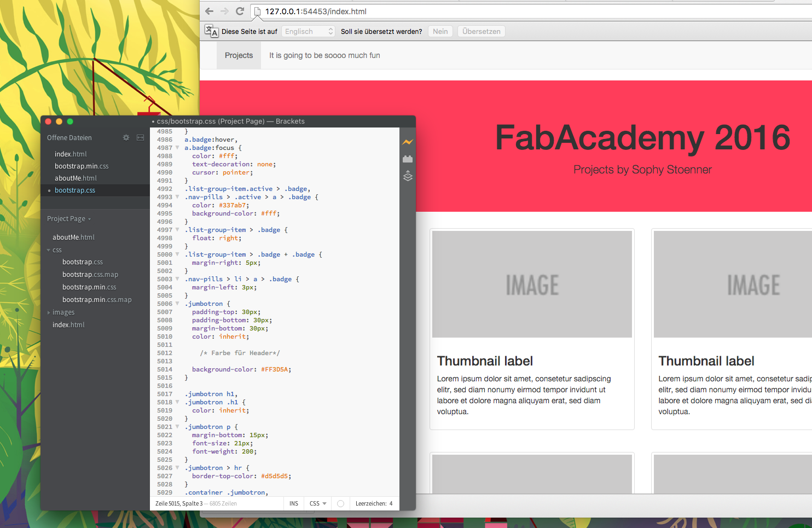This screenshot has width=812, height=528.
Task: Go back in the browser
Action: tap(209, 11)
